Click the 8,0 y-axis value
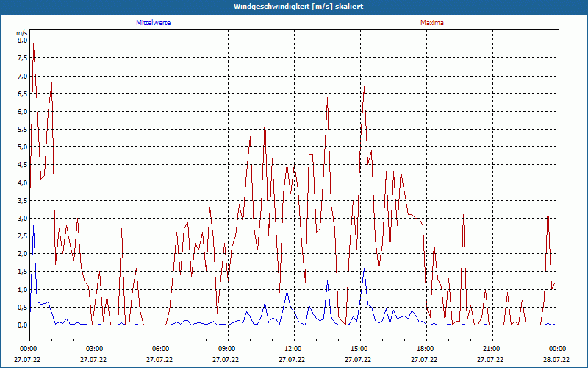Viewport: 588px width, 368px height. 22,40
